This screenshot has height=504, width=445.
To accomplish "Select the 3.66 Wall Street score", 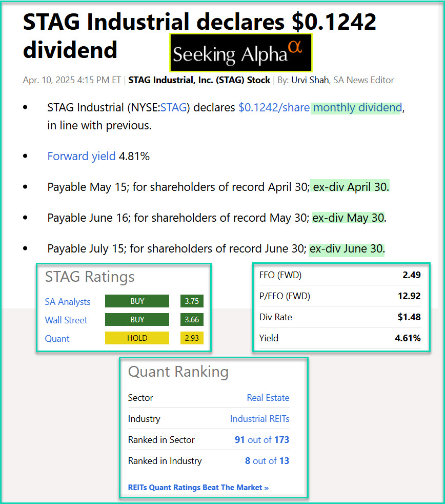I will click(x=192, y=320).
